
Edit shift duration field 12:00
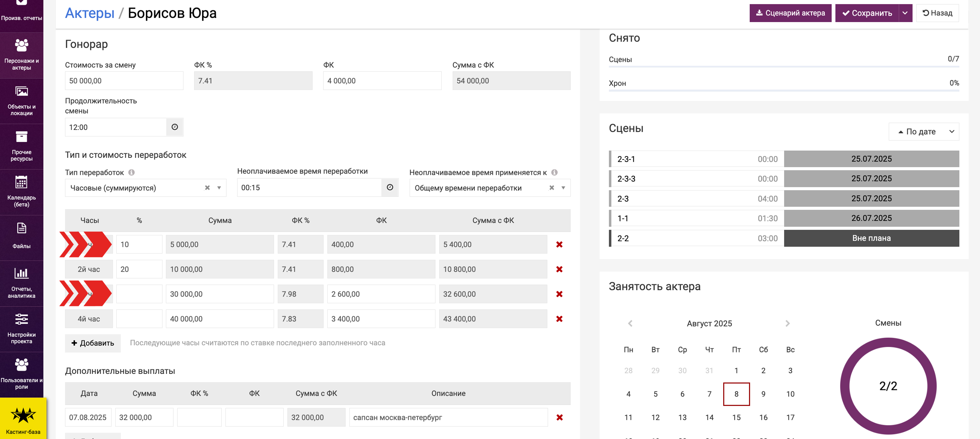pos(116,127)
